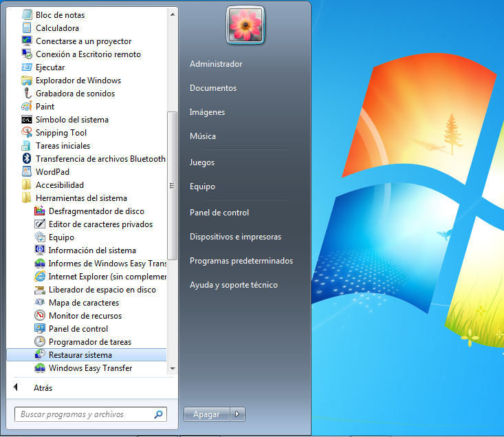This screenshot has width=504, height=437.
Task: Click Panel de control icon in programs list
Action: click(40, 328)
